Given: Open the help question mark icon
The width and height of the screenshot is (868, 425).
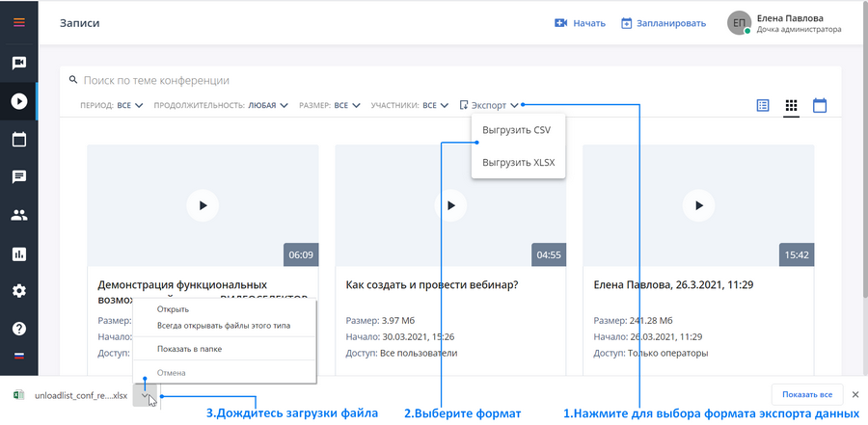Looking at the screenshot, I should click(19, 329).
